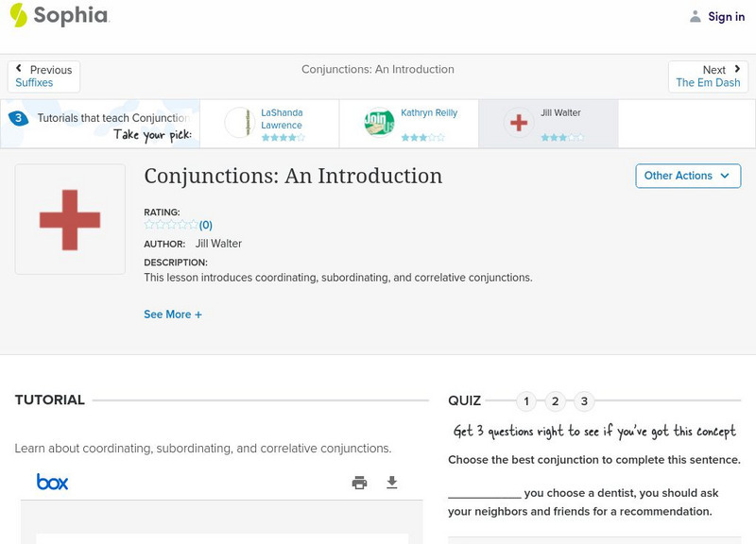Select quiz question 1 circle
The height and width of the screenshot is (544, 756).
click(x=526, y=401)
